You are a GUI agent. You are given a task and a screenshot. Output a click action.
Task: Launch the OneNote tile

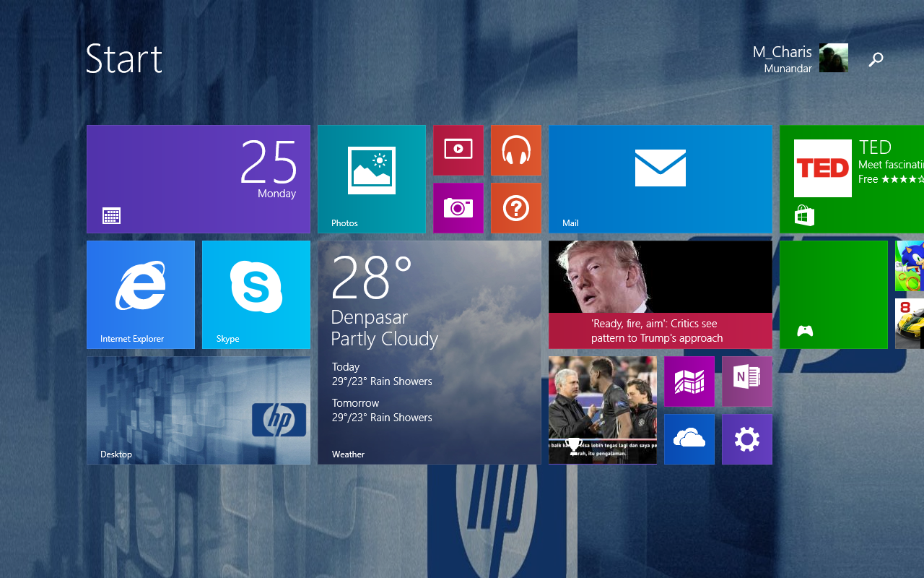point(747,381)
